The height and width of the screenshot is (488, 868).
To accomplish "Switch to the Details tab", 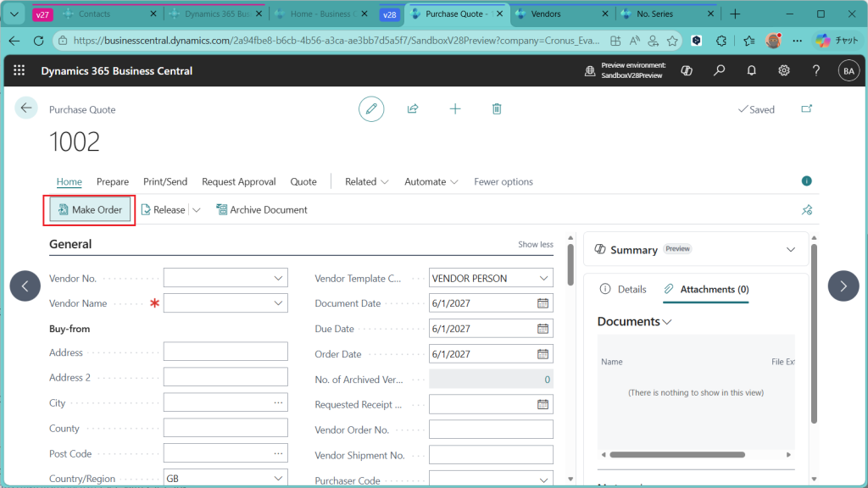I will [x=623, y=289].
